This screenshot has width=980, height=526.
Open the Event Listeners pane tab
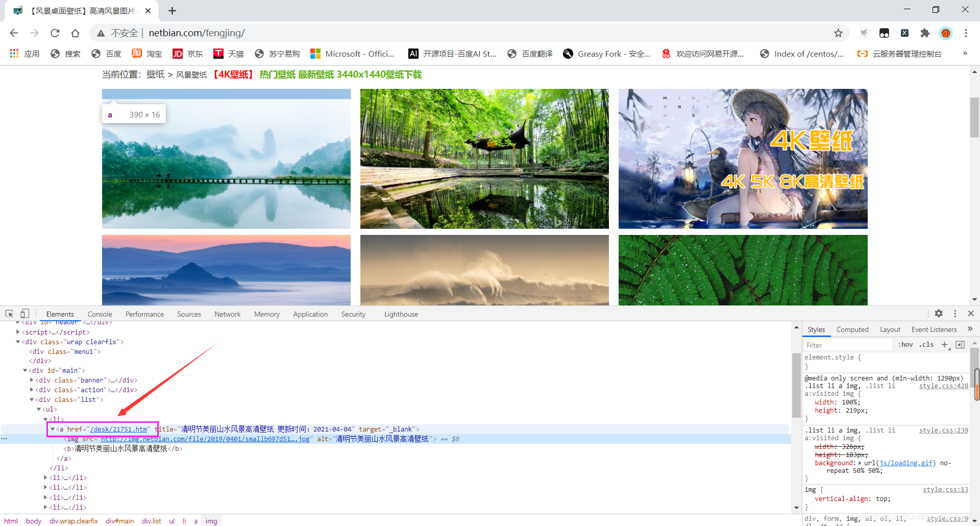tap(934, 329)
